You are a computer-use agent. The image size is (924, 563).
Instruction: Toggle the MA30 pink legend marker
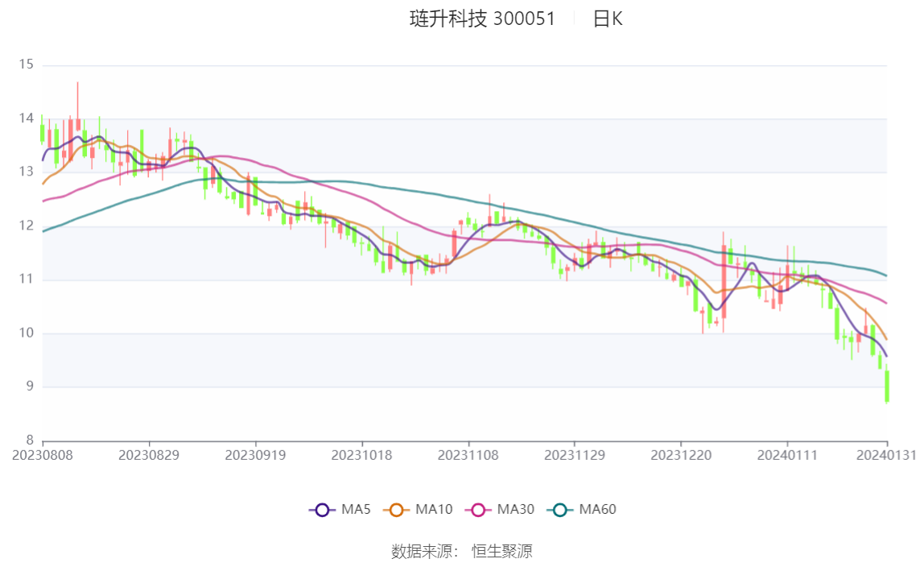(x=478, y=510)
